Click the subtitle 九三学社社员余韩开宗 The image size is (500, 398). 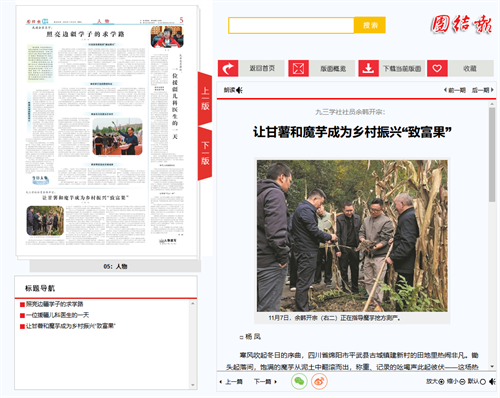click(350, 112)
